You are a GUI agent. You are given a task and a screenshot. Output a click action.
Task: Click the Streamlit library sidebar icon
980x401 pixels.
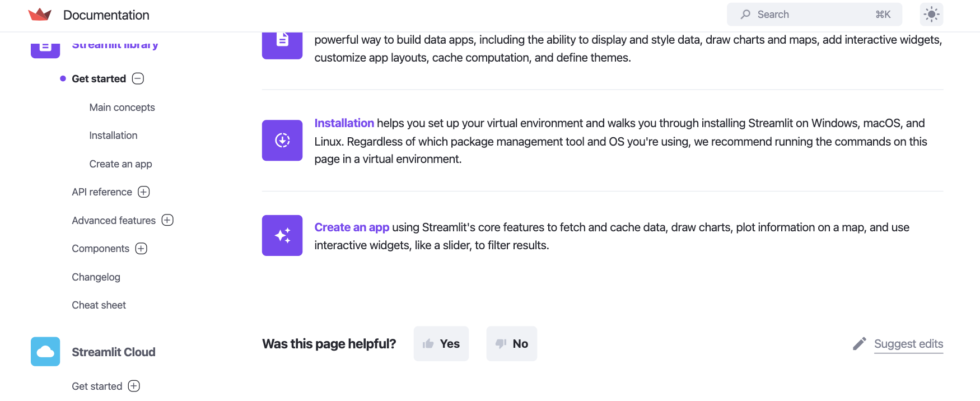pyautogui.click(x=45, y=46)
